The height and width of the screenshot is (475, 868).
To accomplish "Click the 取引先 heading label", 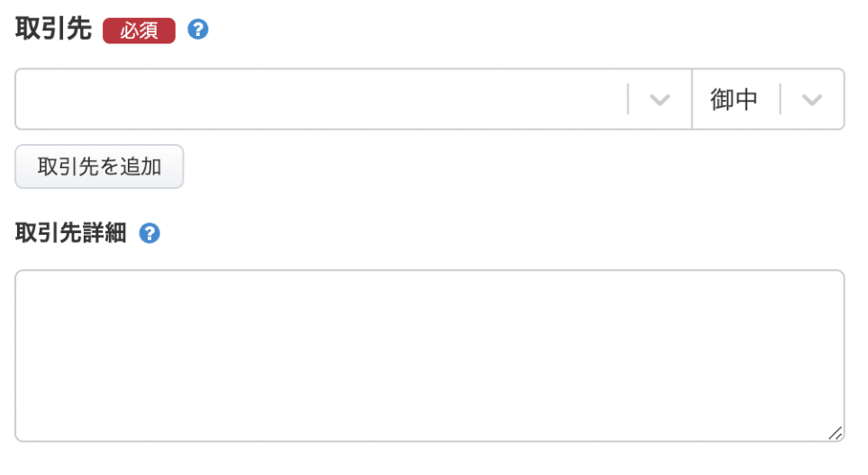I will [54, 30].
